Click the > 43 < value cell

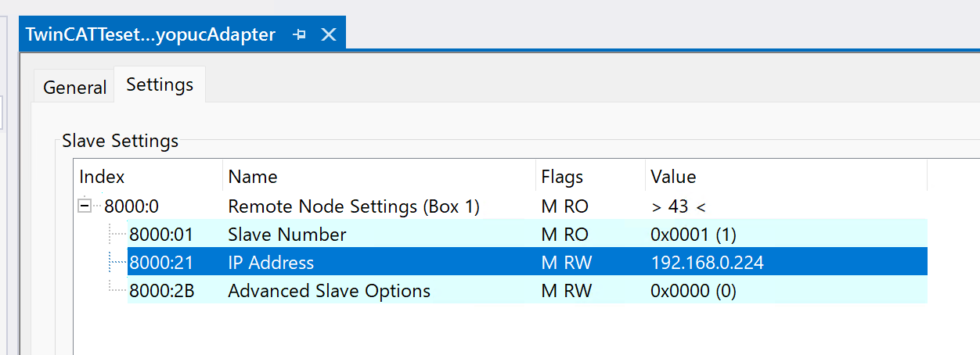(678, 207)
